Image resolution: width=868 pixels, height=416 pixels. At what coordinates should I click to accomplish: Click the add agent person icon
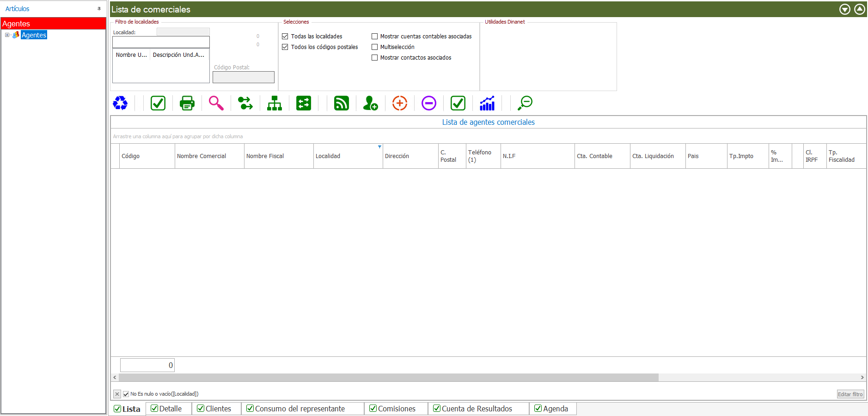[x=370, y=103]
